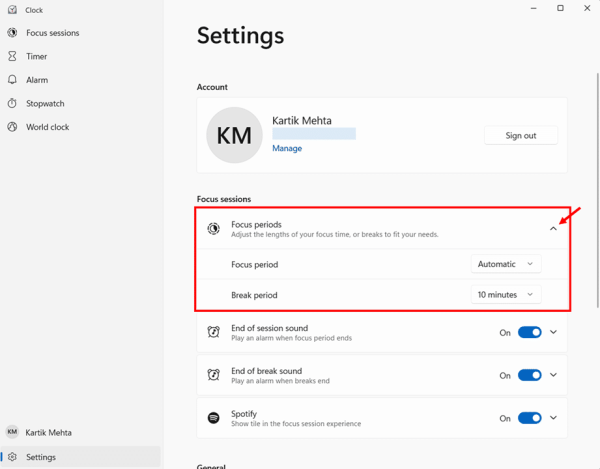Click the Focus sessions sidebar icon
This screenshot has height=469, width=600.
pyautogui.click(x=12, y=33)
